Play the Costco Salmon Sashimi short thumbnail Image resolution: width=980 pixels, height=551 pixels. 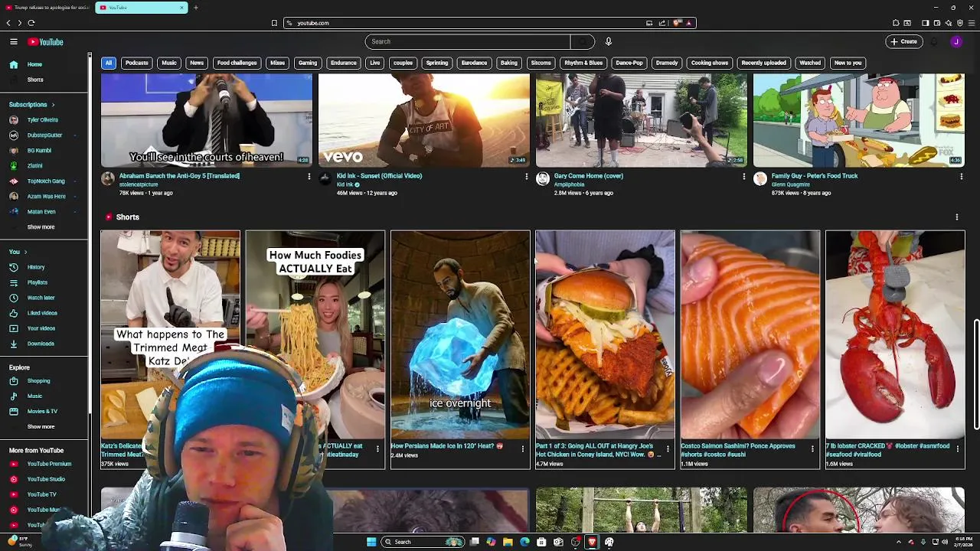750,334
